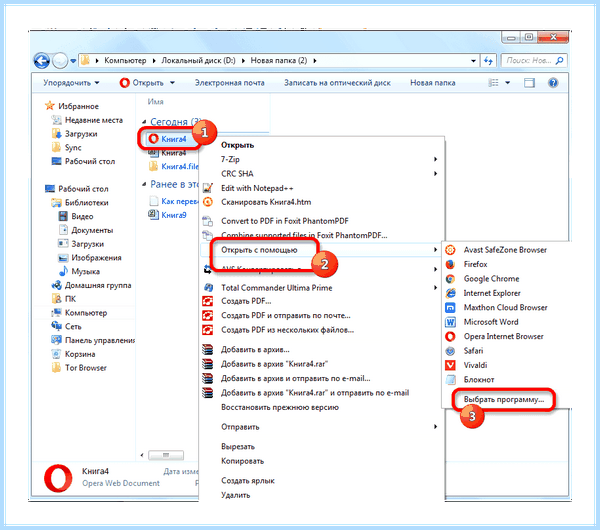Image resolution: width=600 pixels, height=530 pixels.
Task: Click the Opera icon on Открыть toolbar button
Action: (x=124, y=83)
